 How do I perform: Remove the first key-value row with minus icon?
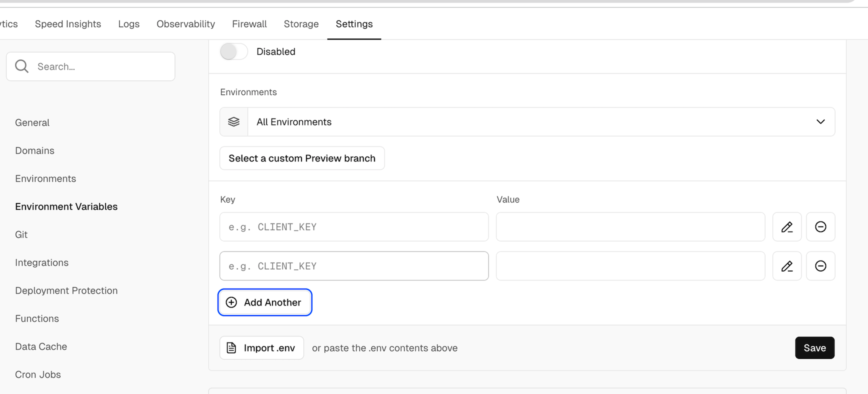[820, 227]
